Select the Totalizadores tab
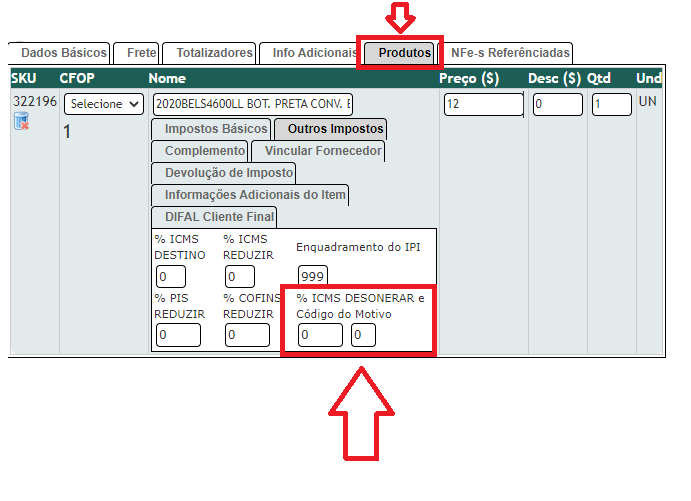The image size is (691, 501). click(x=209, y=53)
